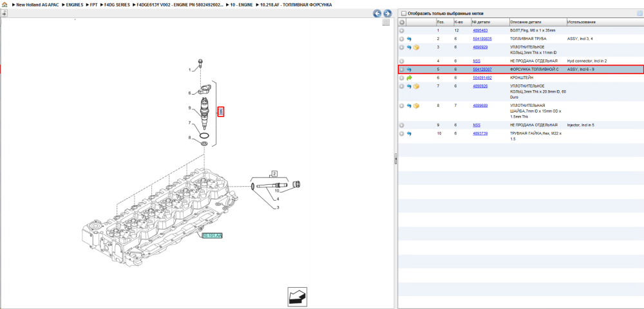Open 'ENGINES' breadcrumb
This screenshot has height=309, width=644.
pos(74,5)
